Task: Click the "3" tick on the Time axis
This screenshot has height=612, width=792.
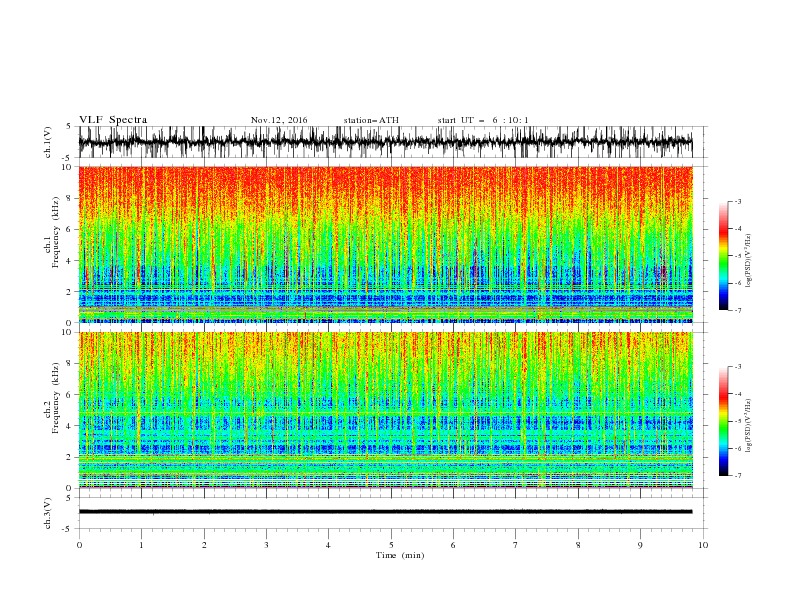Action: (266, 545)
